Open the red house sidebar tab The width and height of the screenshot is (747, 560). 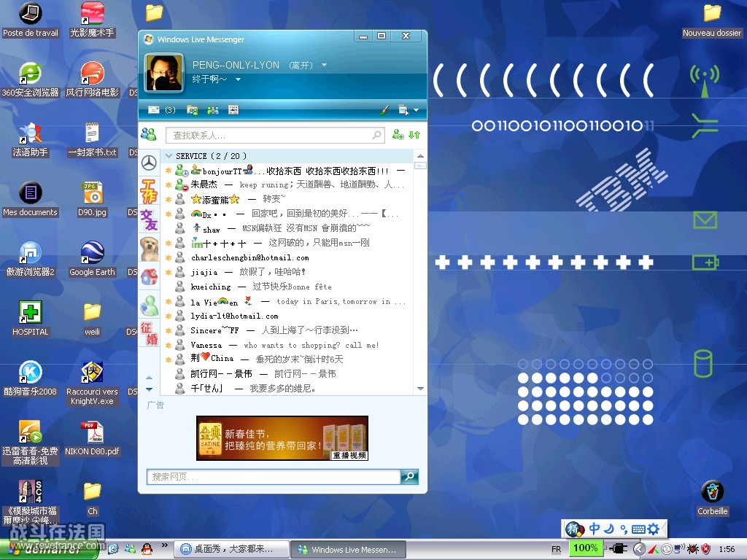[x=149, y=277]
